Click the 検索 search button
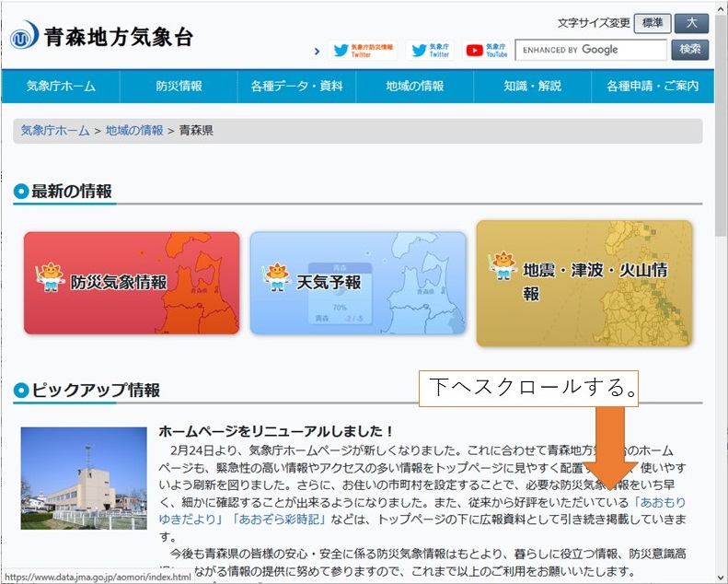Image resolution: width=728 pixels, height=584 pixels. [x=690, y=50]
